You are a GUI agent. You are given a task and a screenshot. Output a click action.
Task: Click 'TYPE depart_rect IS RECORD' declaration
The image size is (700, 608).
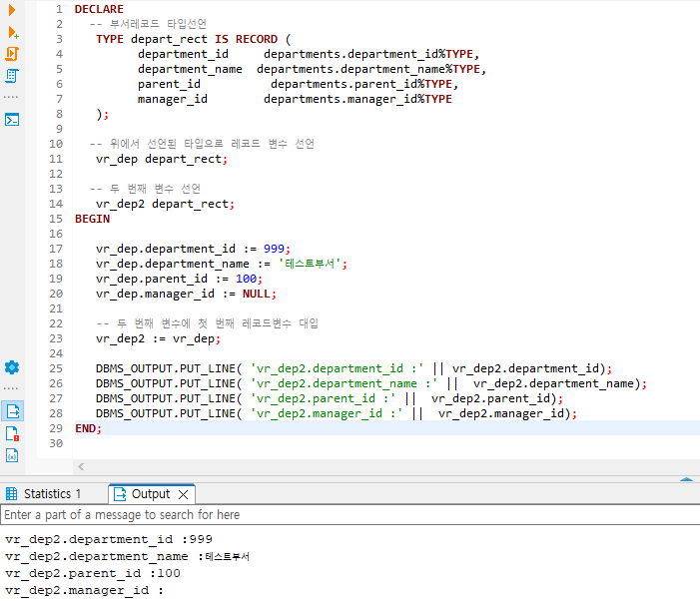(x=187, y=39)
